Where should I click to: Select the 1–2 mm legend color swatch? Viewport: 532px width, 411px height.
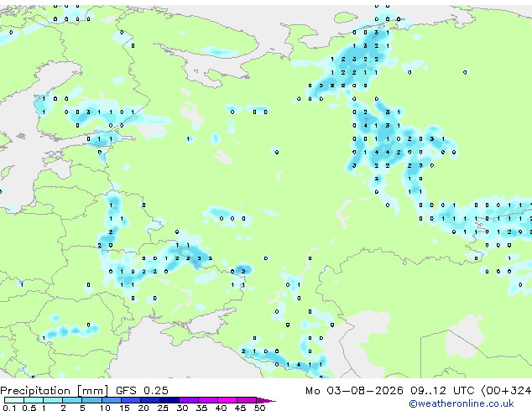click(x=53, y=400)
